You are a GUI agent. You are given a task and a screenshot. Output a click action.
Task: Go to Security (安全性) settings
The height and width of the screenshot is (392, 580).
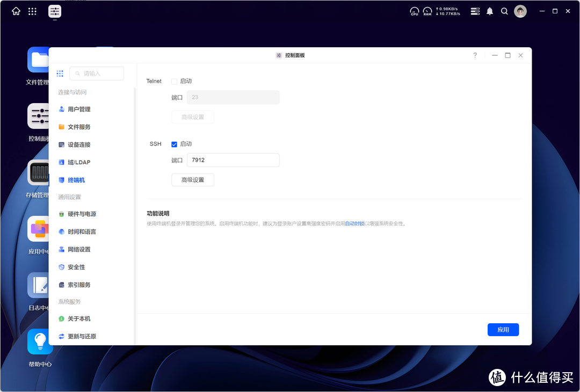[76, 267]
